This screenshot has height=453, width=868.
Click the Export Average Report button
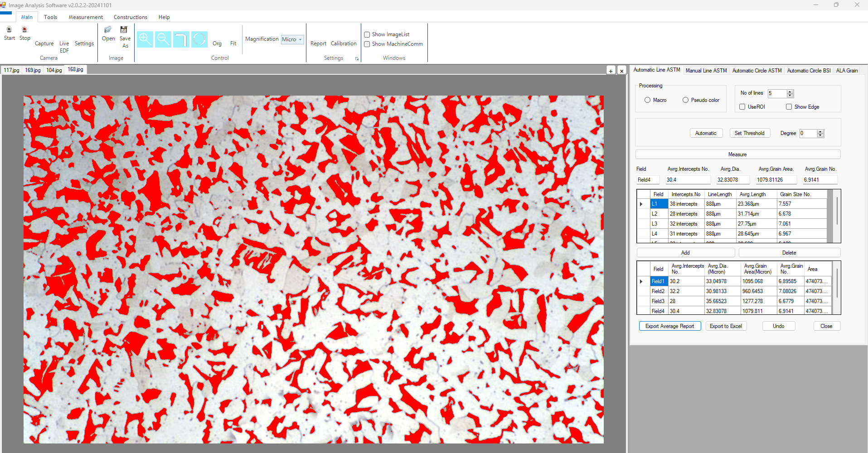669,326
